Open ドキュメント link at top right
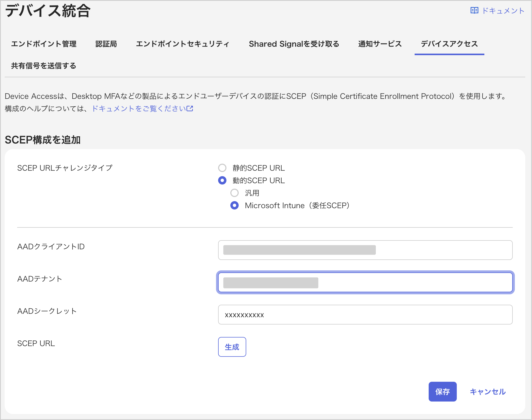 point(503,11)
